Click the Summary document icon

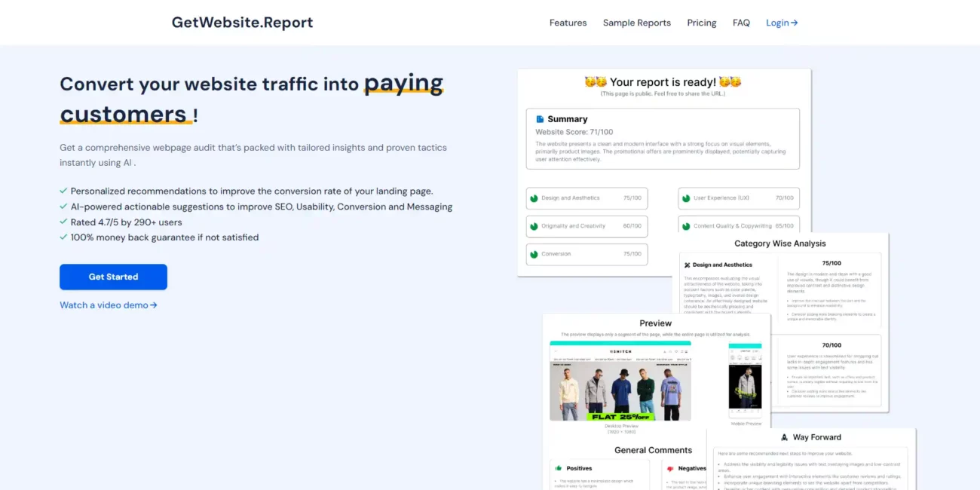pyautogui.click(x=540, y=119)
